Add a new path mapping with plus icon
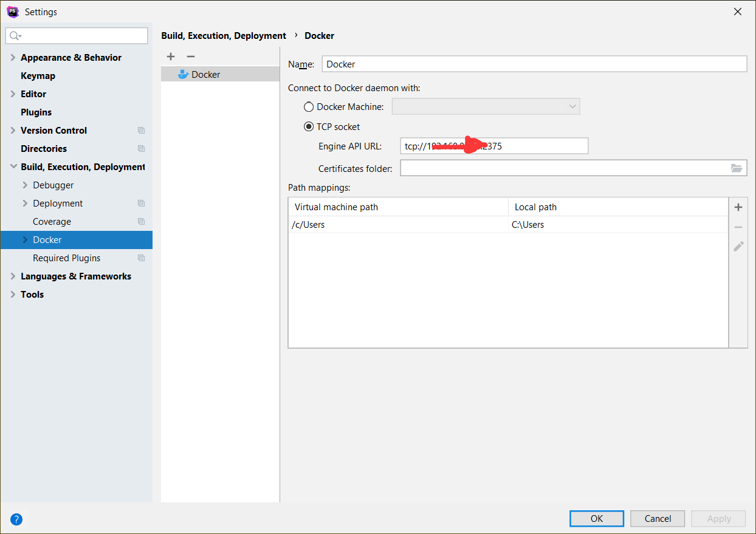The image size is (756, 534). [738, 207]
